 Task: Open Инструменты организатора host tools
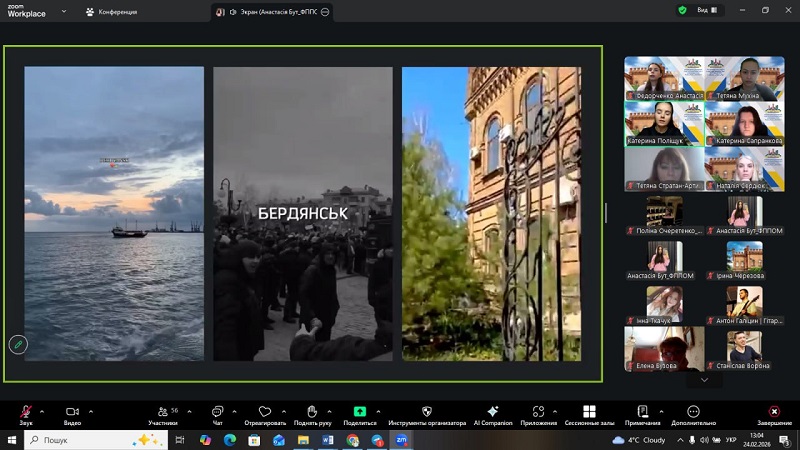(x=426, y=412)
